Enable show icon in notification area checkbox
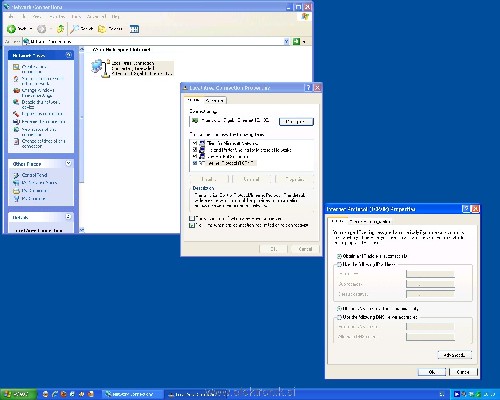The height and width of the screenshot is (400, 500). click(192, 218)
